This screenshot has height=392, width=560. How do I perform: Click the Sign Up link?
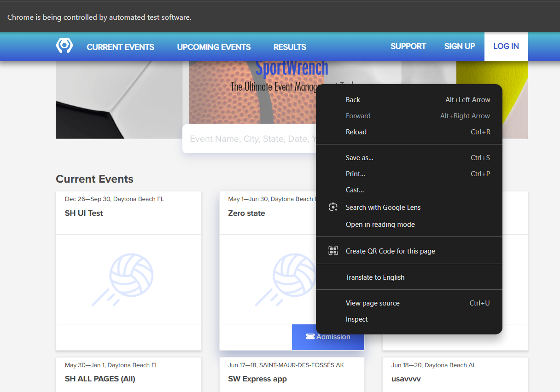coord(460,46)
